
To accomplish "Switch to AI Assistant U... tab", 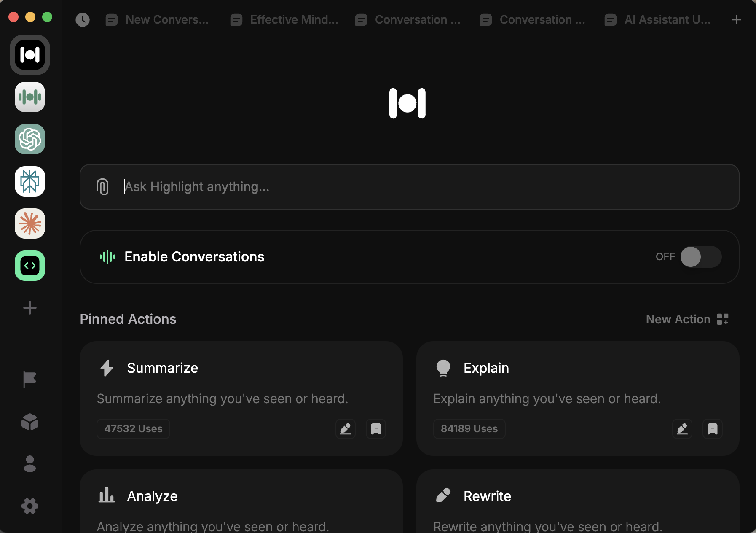I will coord(658,20).
